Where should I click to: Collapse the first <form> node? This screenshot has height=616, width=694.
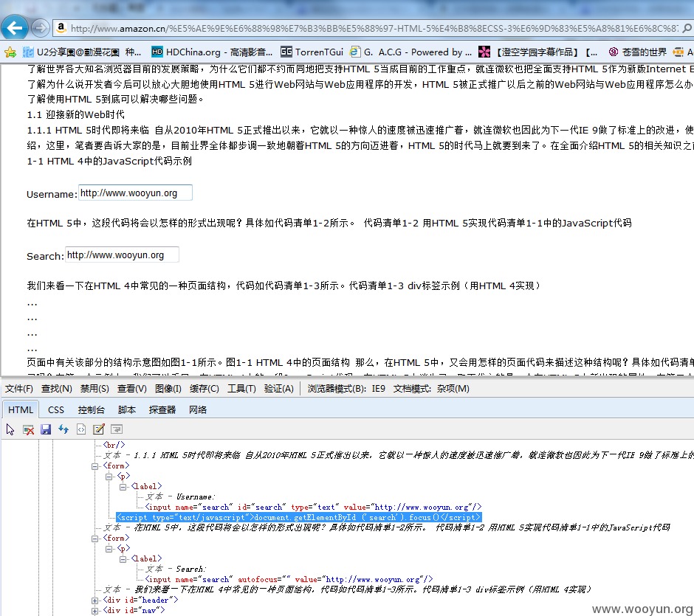[x=95, y=466]
